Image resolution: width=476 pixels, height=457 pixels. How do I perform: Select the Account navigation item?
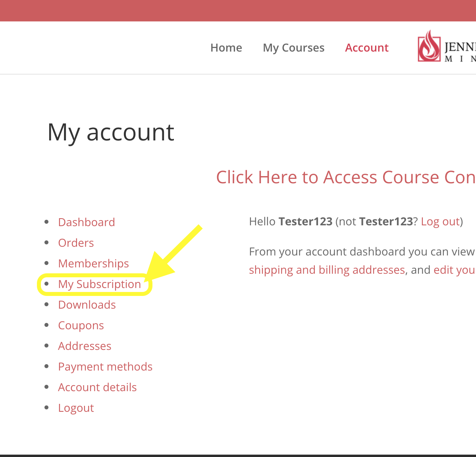point(366,48)
